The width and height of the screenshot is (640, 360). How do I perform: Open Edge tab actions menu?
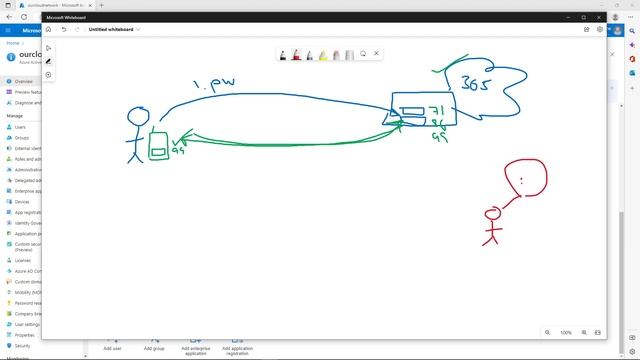tap(8, 5)
